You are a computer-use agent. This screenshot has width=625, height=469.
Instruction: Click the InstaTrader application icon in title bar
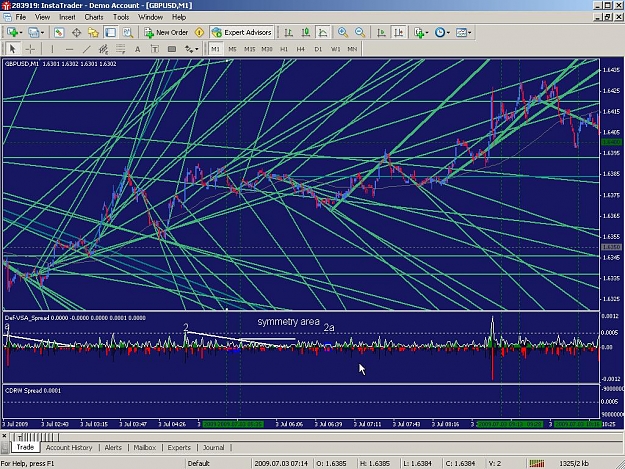6,5
